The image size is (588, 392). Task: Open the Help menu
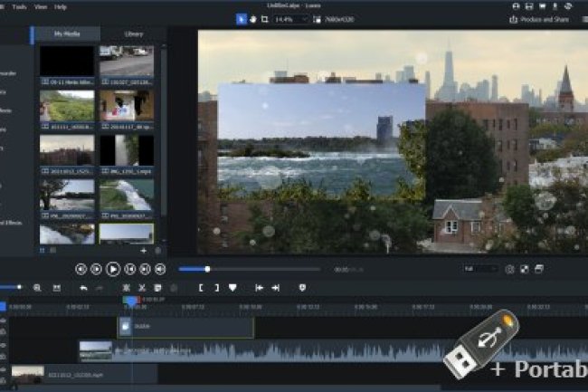click(60, 6)
